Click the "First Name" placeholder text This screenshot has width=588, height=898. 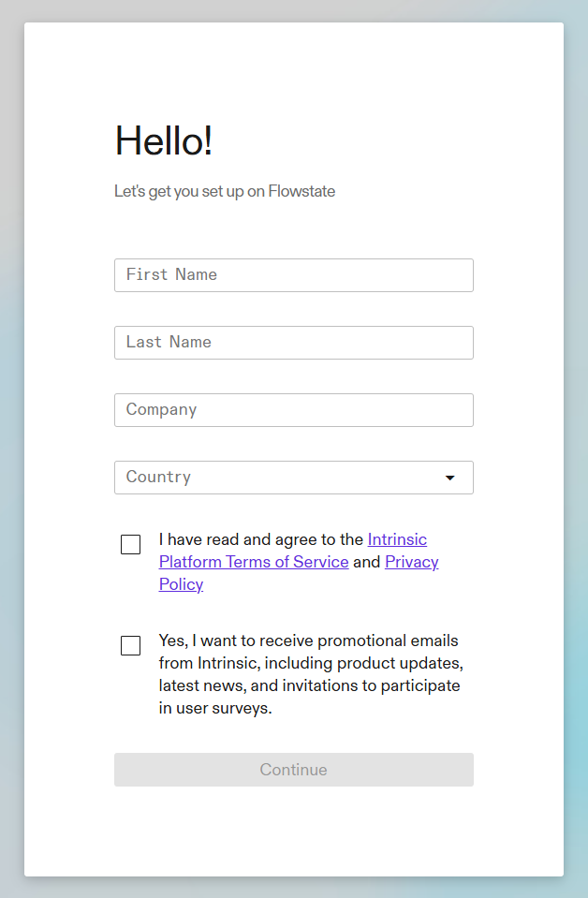point(171,275)
